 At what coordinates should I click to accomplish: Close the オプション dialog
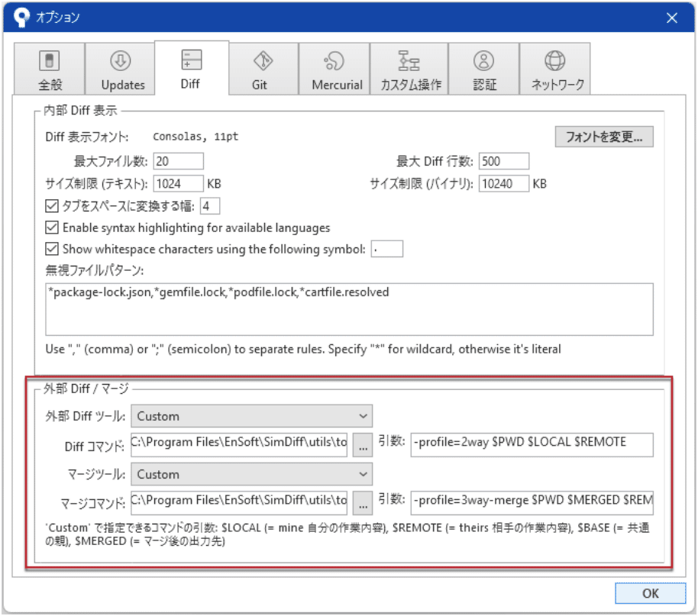[x=672, y=18]
